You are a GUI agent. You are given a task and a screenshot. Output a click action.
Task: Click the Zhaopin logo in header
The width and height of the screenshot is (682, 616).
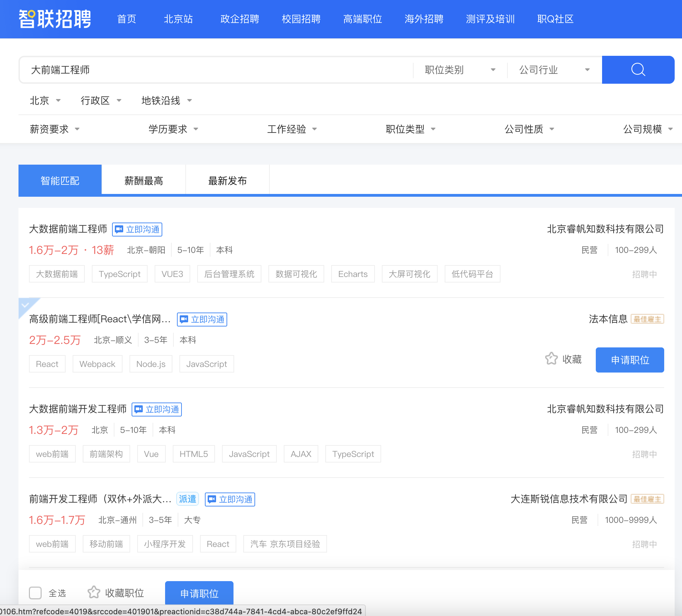55,19
